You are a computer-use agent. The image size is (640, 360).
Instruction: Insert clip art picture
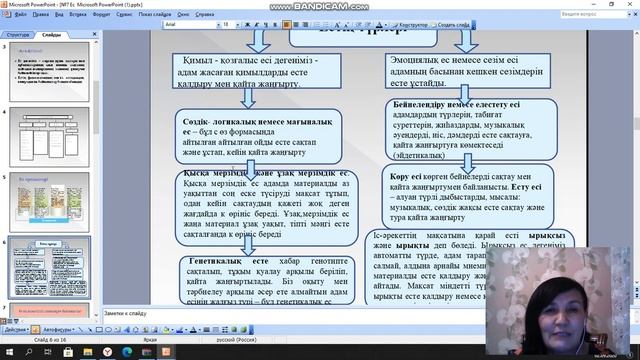pyautogui.click(x=145, y=329)
